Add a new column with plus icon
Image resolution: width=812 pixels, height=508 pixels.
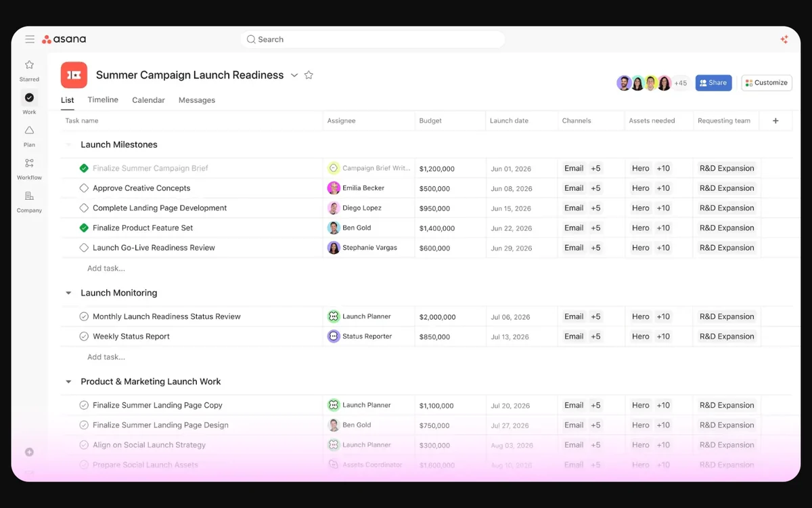tap(775, 121)
